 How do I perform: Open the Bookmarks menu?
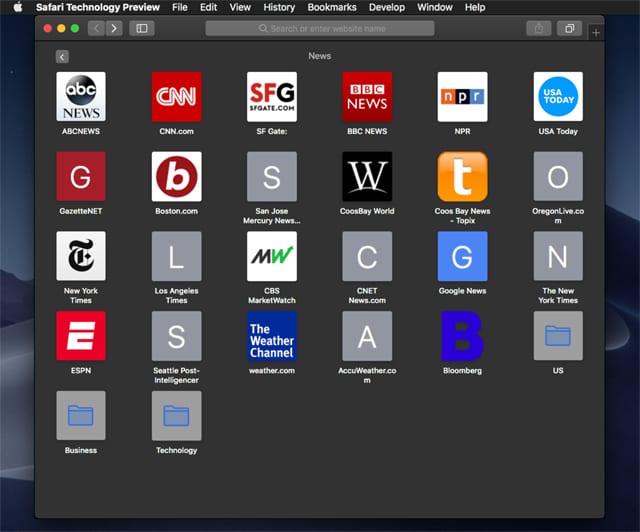pos(331,7)
